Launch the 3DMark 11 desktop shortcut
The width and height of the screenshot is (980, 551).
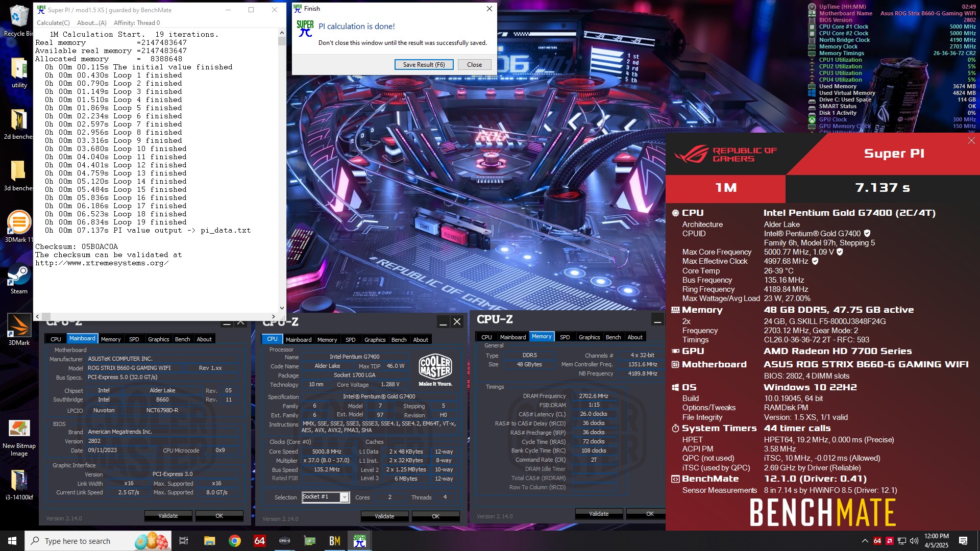coord(19,227)
